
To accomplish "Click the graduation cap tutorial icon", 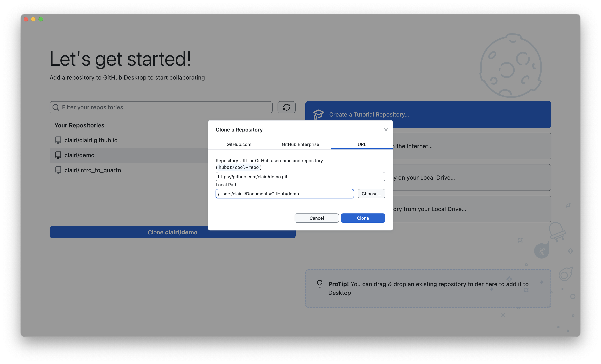I will coord(318,114).
